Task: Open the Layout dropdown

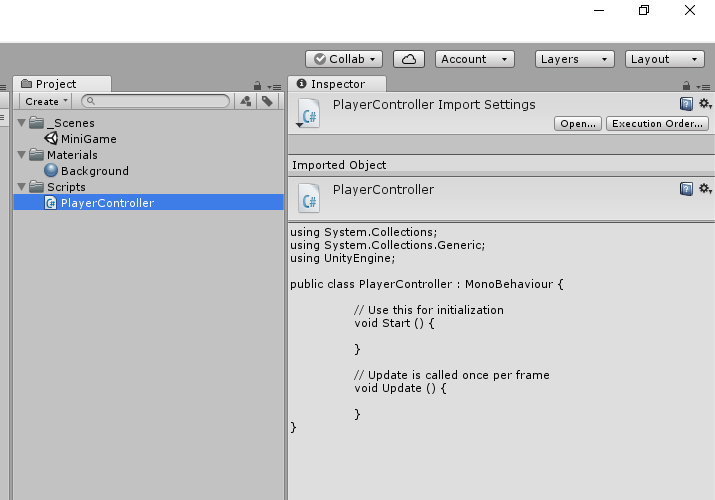Action: (x=664, y=59)
